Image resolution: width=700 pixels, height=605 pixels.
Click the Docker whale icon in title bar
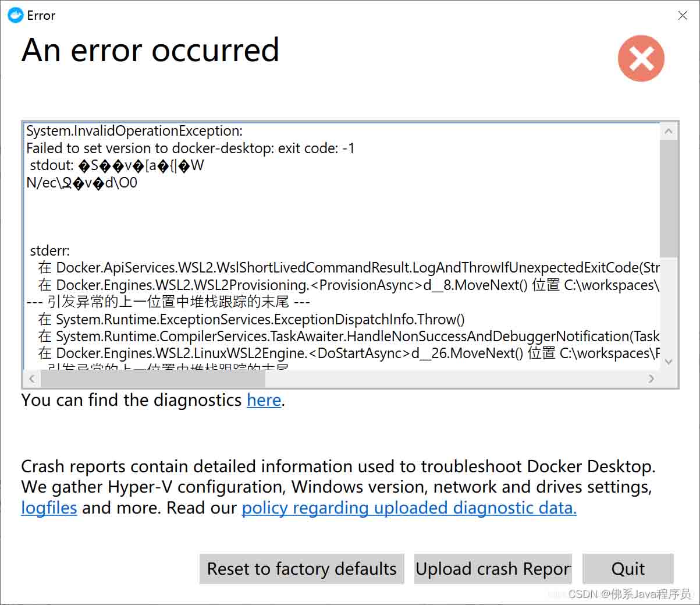point(15,15)
